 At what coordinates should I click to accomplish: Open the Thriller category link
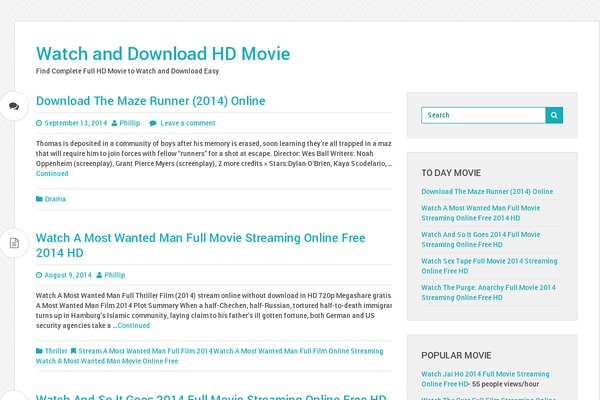56,351
